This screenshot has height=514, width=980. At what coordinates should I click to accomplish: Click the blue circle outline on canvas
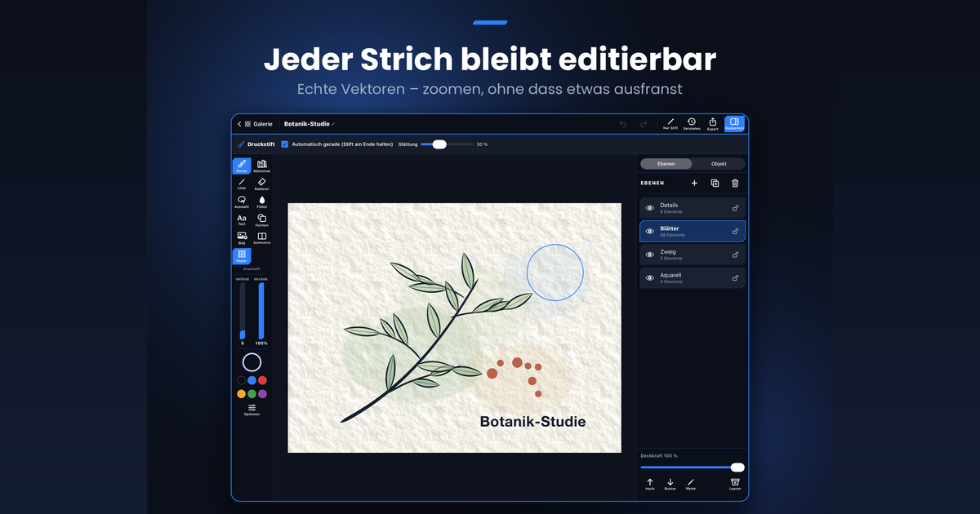click(x=555, y=272)
